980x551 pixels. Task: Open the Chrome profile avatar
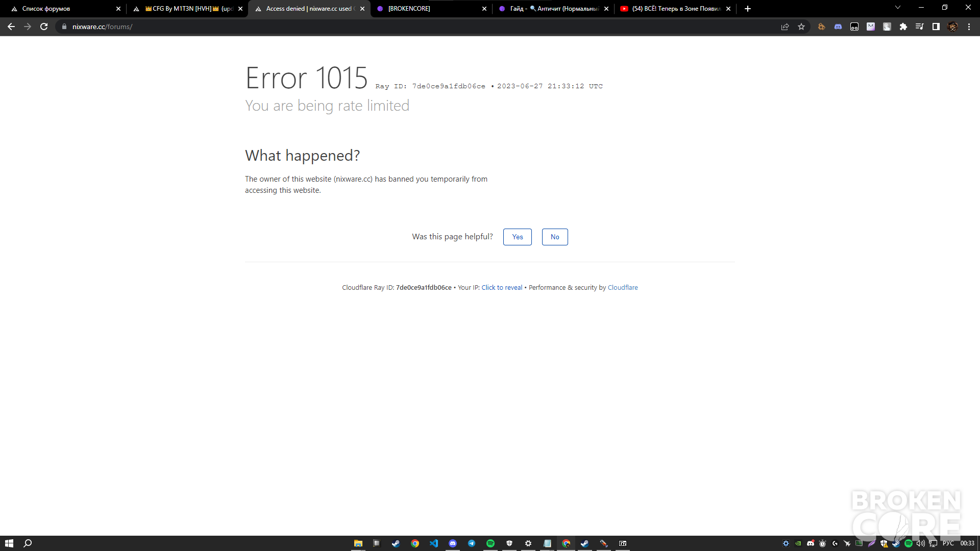click(952, 27)
